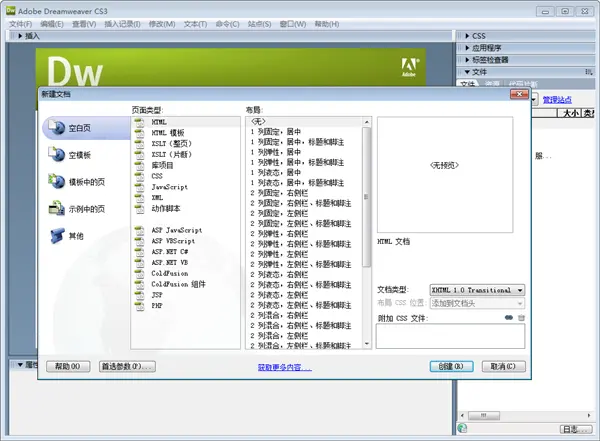Click Files panel horizontal scrollbar thumb
This screenshot has height=441, width=600.
(x=484, y=415)
